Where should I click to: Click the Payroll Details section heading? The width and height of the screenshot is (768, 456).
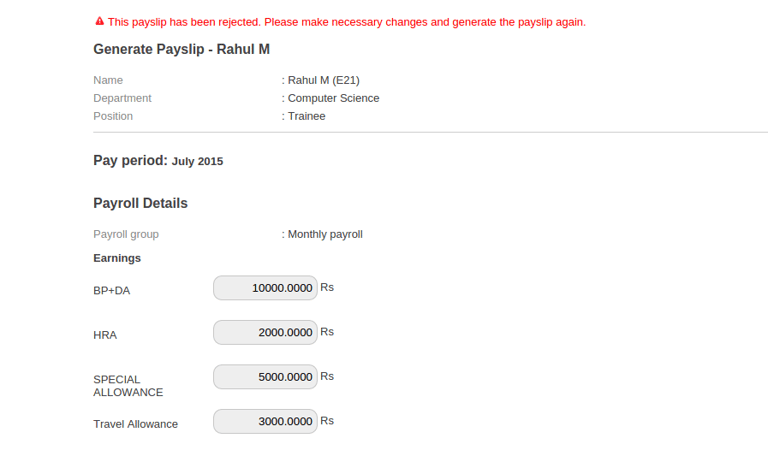(x=140, y=203)
